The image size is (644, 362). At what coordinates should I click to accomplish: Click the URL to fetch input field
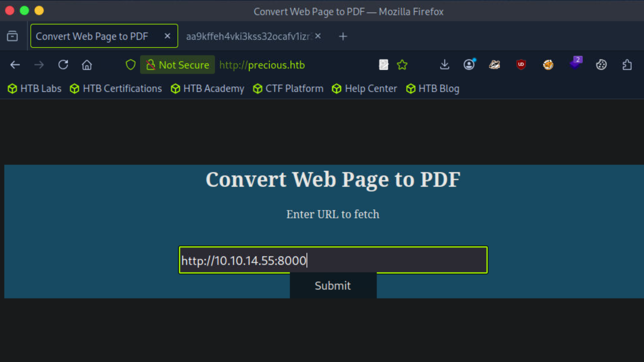(333, 260)
